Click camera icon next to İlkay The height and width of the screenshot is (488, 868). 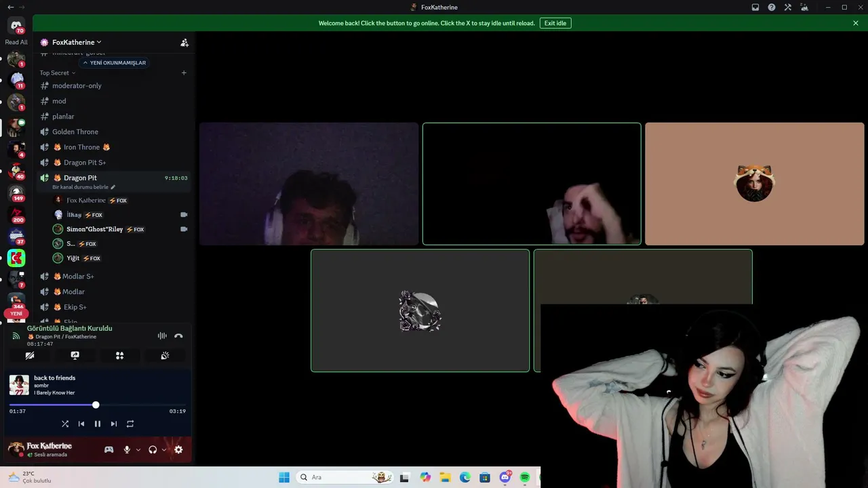[x=184, y=215]
